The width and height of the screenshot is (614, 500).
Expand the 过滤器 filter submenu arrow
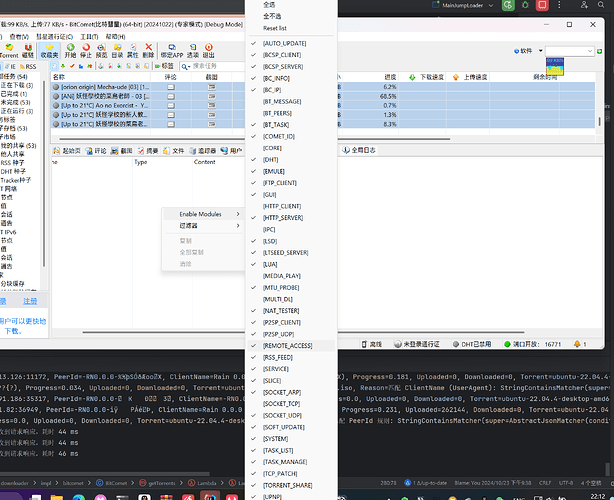(x=238, y=226)
